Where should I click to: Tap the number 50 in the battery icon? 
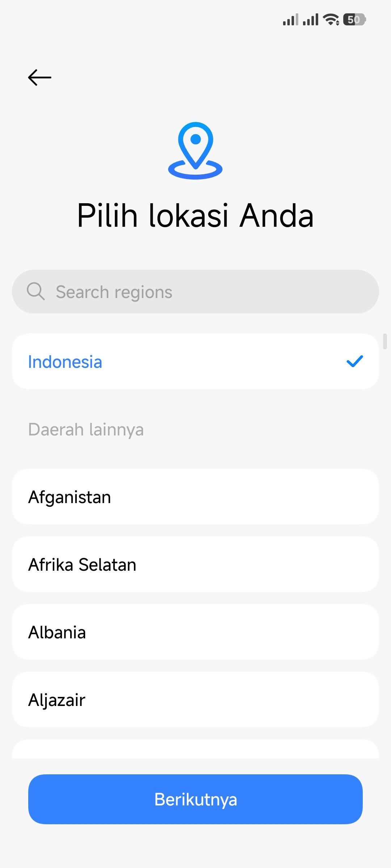353,20
